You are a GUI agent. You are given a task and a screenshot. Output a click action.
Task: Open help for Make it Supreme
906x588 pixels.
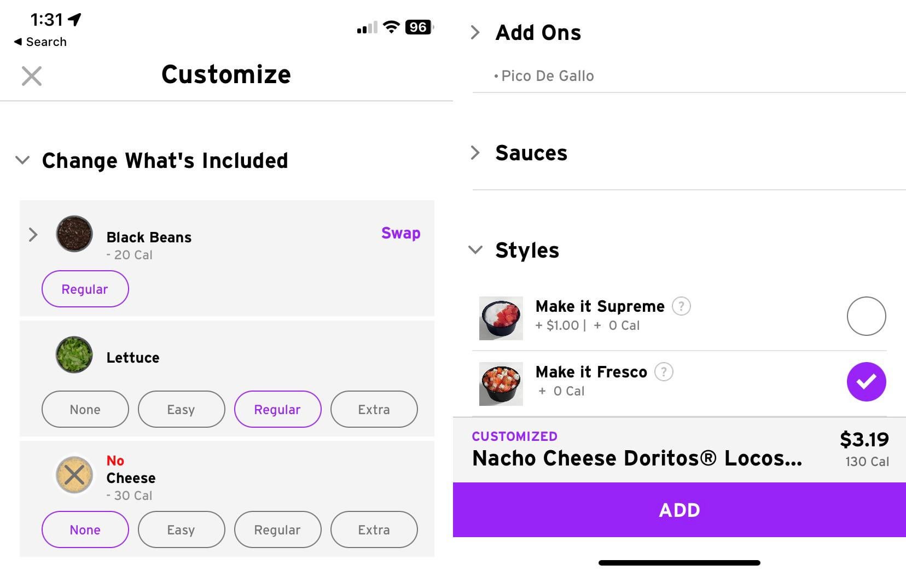pos(681,306)
